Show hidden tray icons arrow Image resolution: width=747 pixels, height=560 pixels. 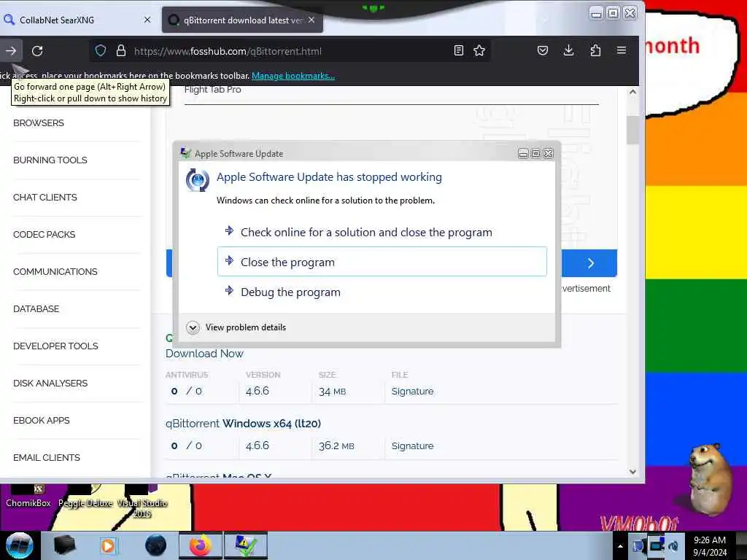(x=620, y=546)
